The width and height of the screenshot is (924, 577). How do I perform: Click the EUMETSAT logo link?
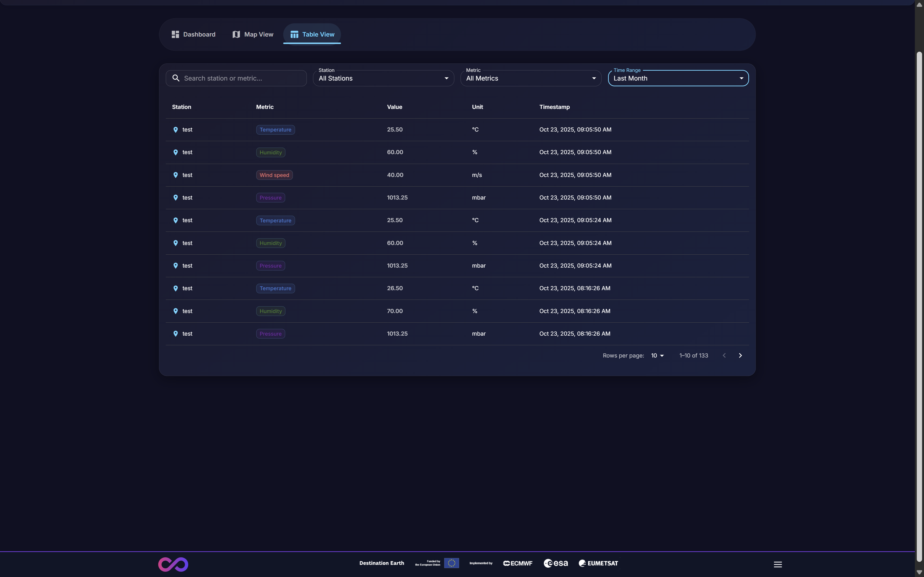click(598, 563)
